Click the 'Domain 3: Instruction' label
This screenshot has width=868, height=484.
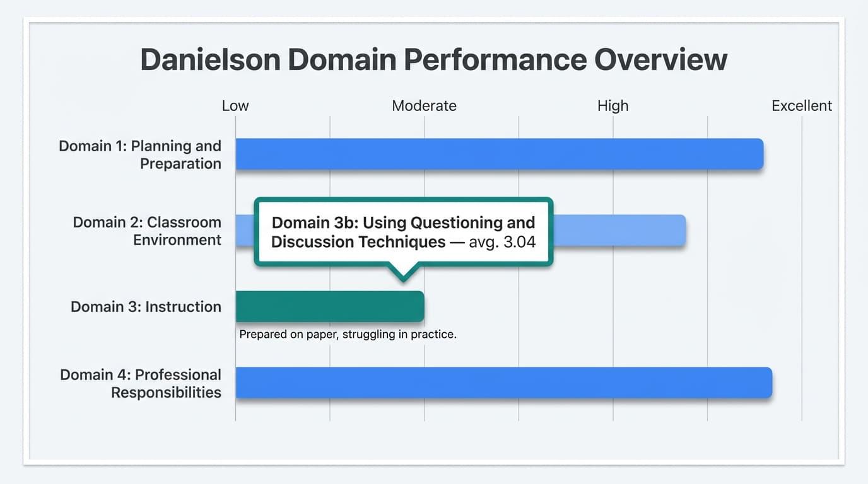point(146,307)
